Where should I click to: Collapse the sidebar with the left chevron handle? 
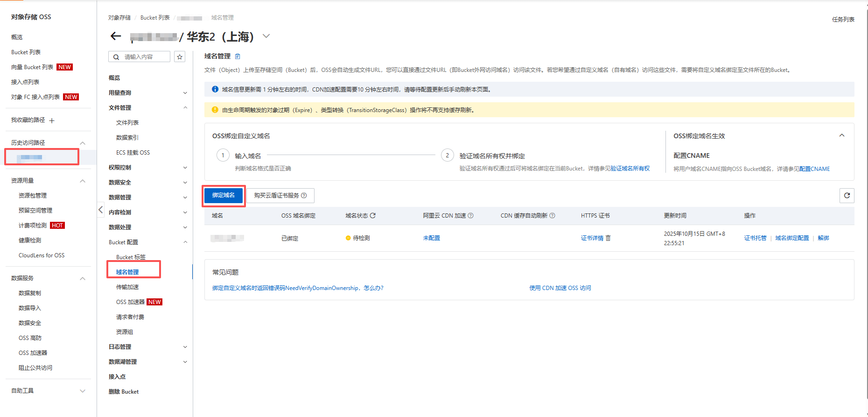pos(100,210)
